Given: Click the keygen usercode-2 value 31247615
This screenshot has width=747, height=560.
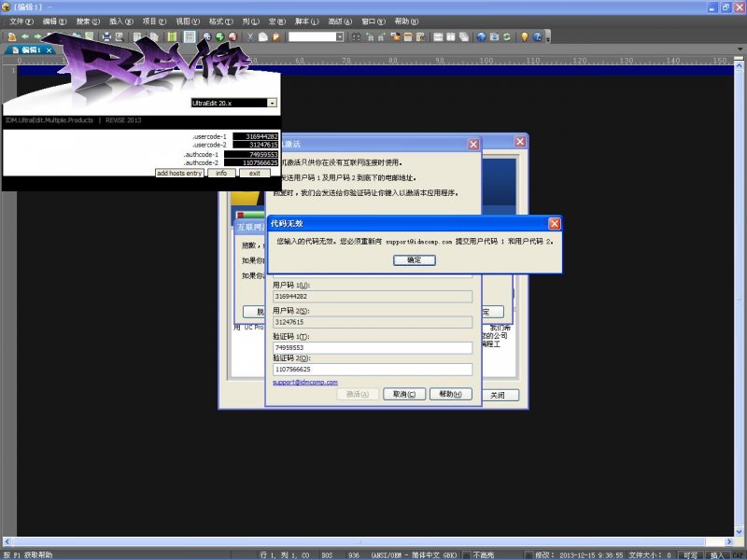Looking at the screenshot, I should coord(255,145).
